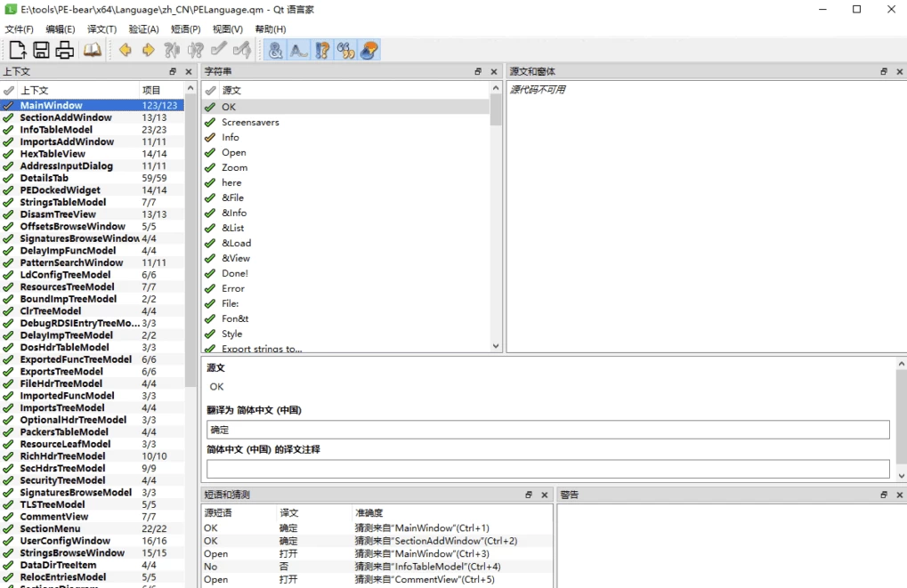
Task: Click the Print toolbar icon
Action: [64, 50]
